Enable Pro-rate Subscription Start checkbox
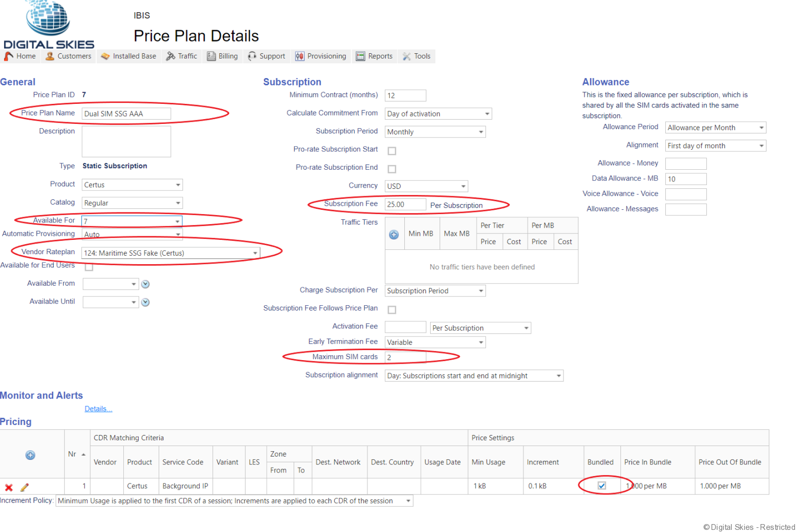The width and height of the screenshot is (796, 532). pyautogui.click(x=392, y=151)
